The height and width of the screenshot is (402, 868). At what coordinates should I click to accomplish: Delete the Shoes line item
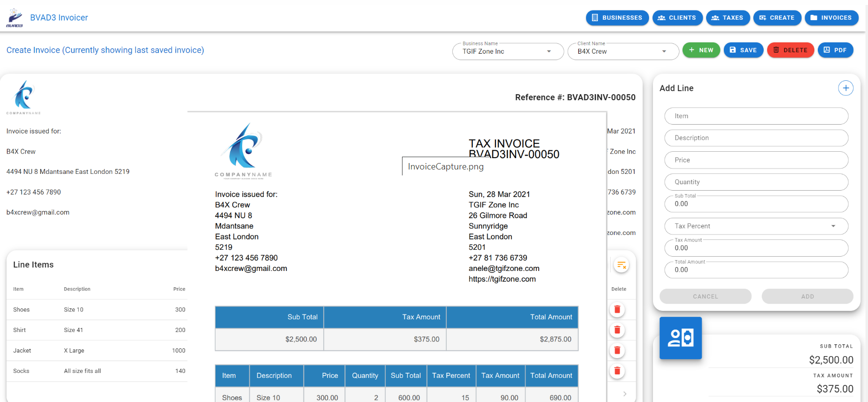pos(617,309)
